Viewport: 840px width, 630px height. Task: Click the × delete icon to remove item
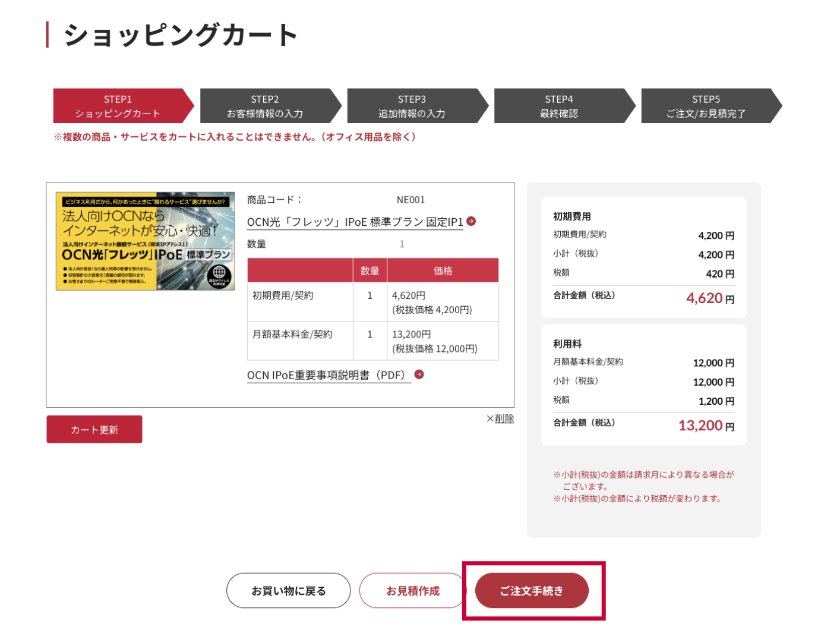coord(489,418)
